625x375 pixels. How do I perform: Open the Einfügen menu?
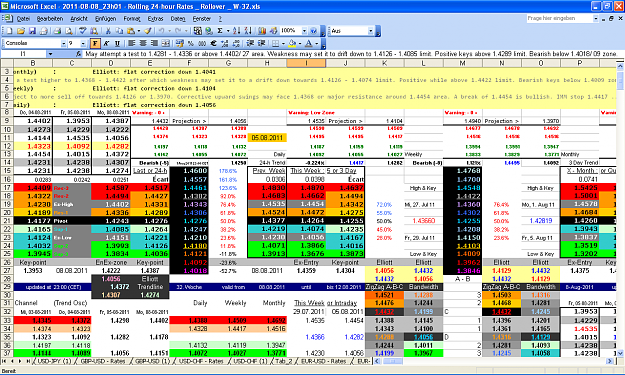coord(106,19)
